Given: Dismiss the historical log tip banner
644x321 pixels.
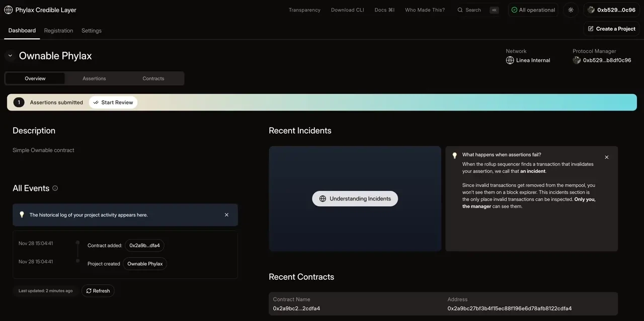Looking at the screenshot, I should coord(226,215).
